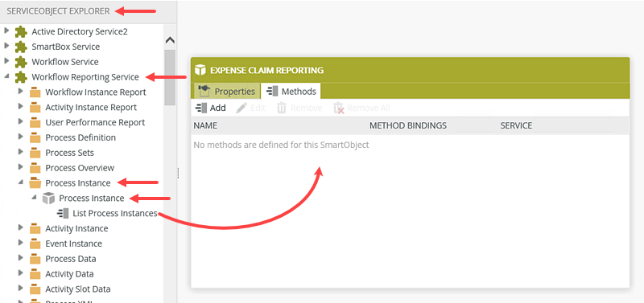
Task: Click the Process Sets folder icon
Action: tap(35, 154)
